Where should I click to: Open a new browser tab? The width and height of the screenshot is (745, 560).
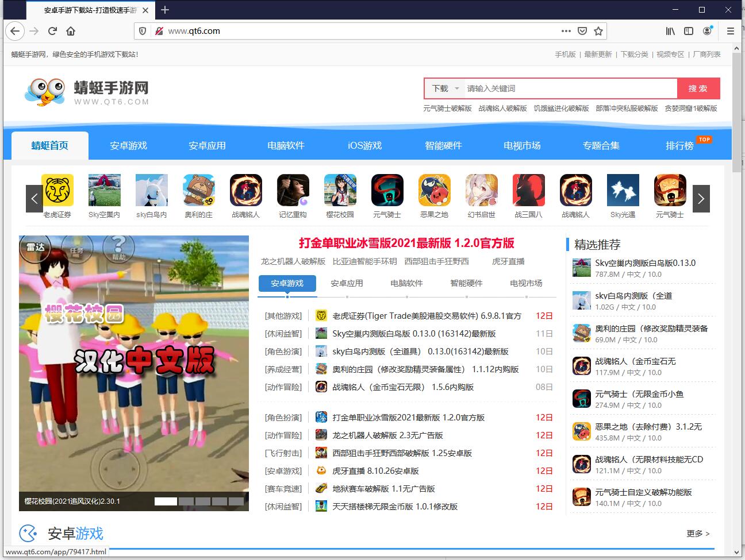(165, 10)
